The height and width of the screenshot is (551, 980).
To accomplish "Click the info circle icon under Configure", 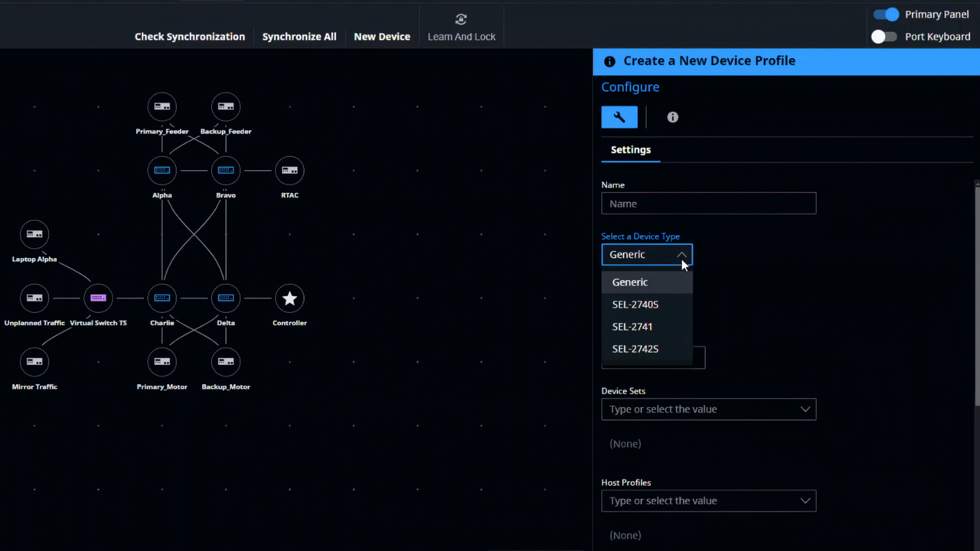I will click(x=672, y=117).
